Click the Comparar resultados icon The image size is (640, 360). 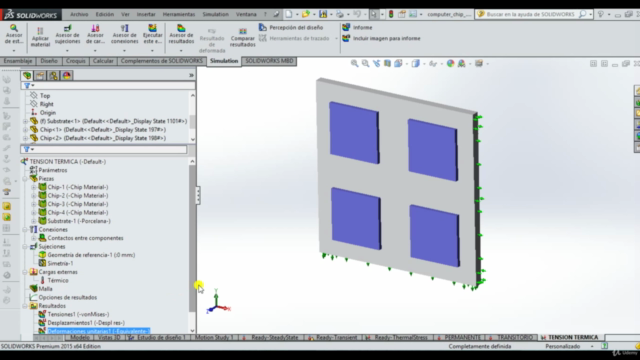pyautogui.click(x=242, y=37)
